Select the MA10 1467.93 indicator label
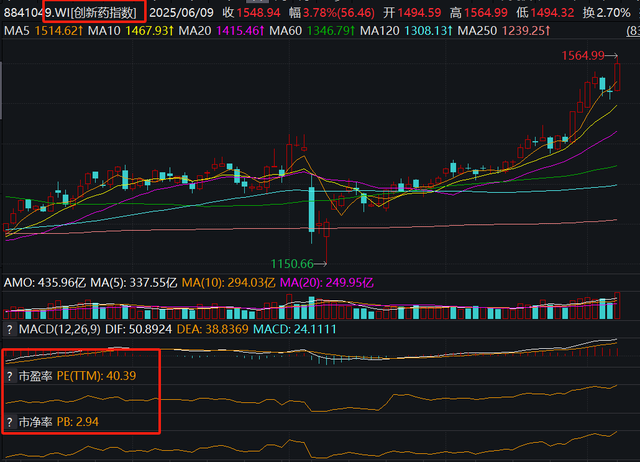Image resolution: width=640 pixels, height=462 pixels. [x=131, y=31]
